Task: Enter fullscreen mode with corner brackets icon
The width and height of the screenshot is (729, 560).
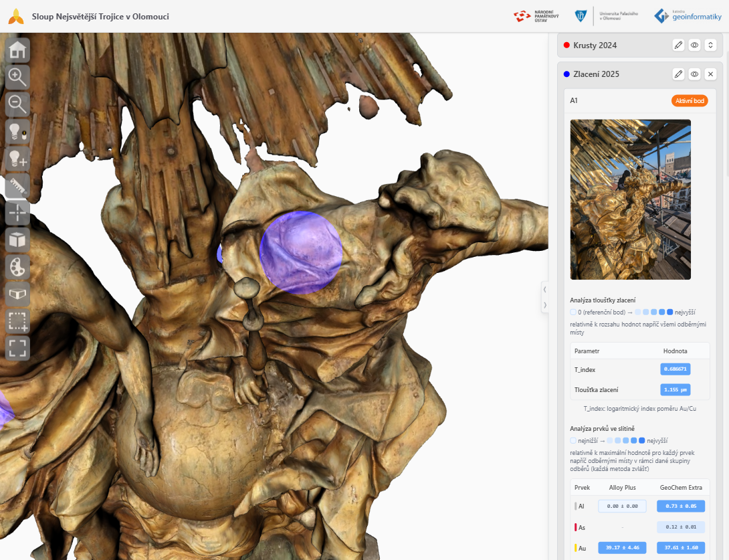Action: coord(17,349)
